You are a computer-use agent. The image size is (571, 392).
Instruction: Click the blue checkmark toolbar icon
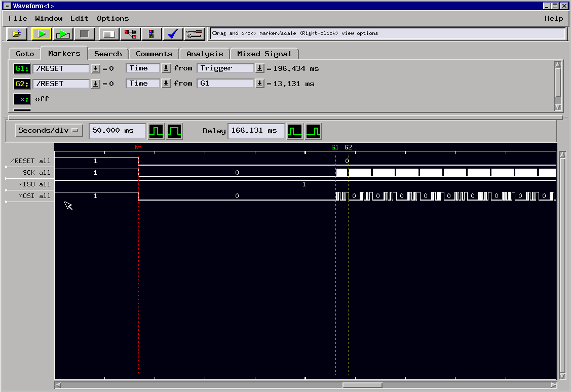(x=172, y=34)
